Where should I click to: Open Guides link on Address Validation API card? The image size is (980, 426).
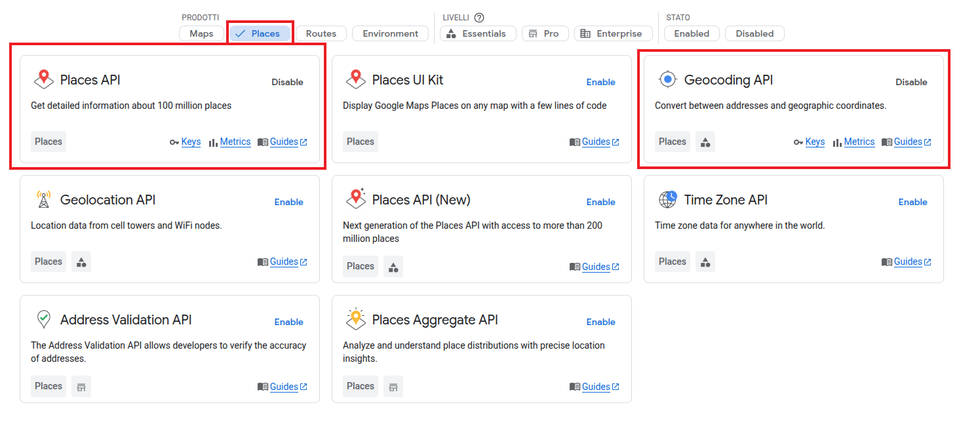coord(283,387)
